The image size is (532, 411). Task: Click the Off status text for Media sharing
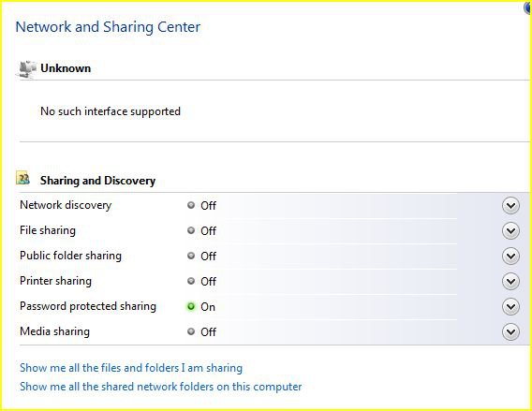pos(208,332)
